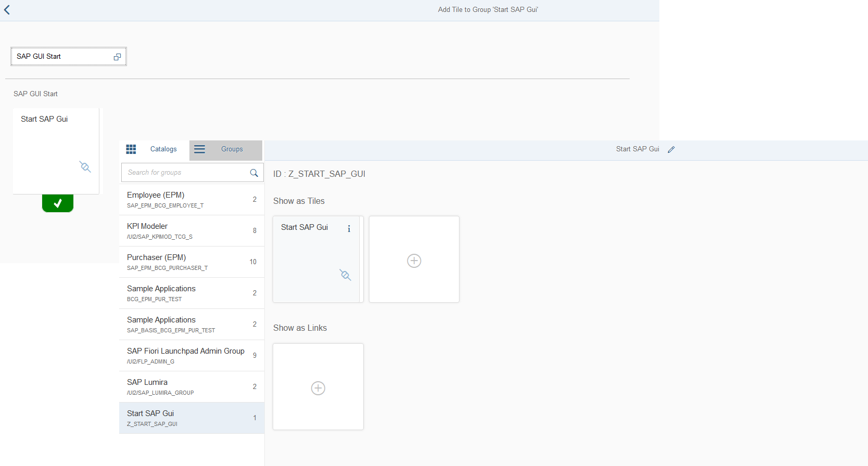Click Start SAP Gui tile in catalog
This screenshot has width=868, height=466.
coord(56,151)
